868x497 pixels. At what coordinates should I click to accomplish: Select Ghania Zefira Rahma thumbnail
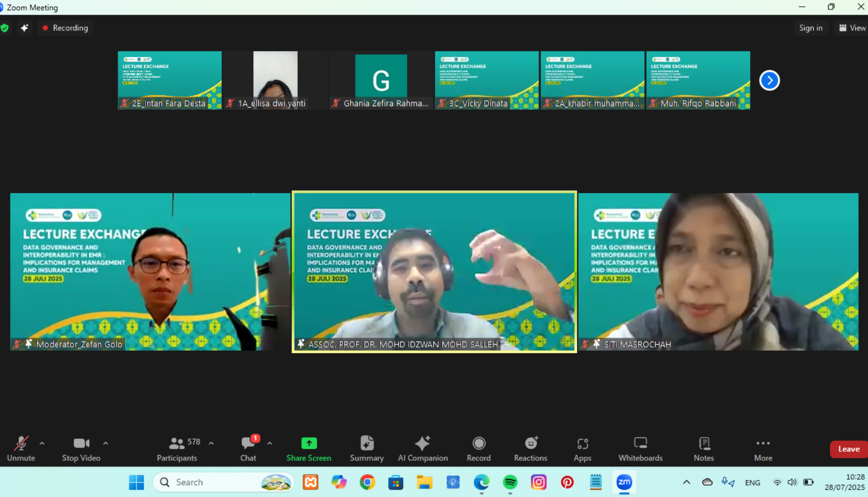381,80
